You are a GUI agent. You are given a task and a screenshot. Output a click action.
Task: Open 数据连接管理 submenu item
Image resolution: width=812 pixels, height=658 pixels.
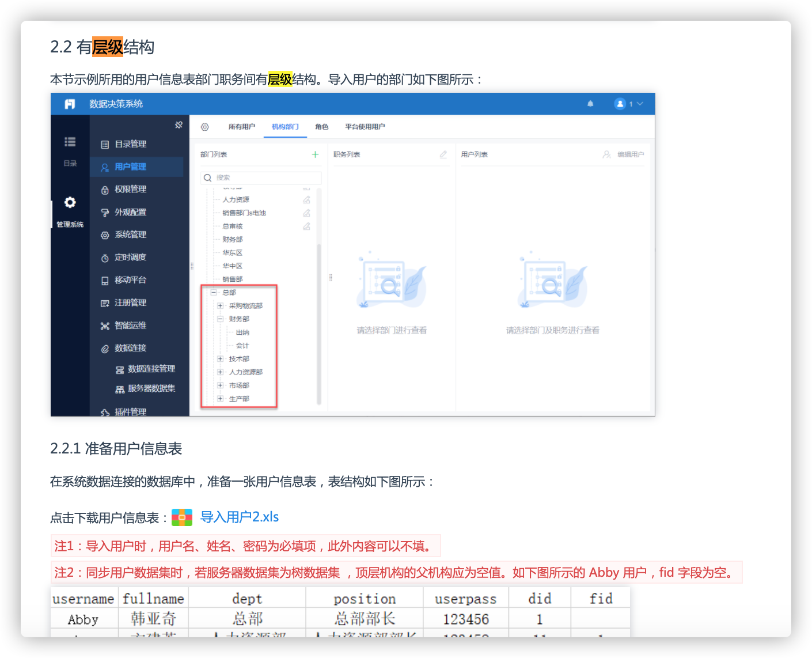(x=145, y=369)
